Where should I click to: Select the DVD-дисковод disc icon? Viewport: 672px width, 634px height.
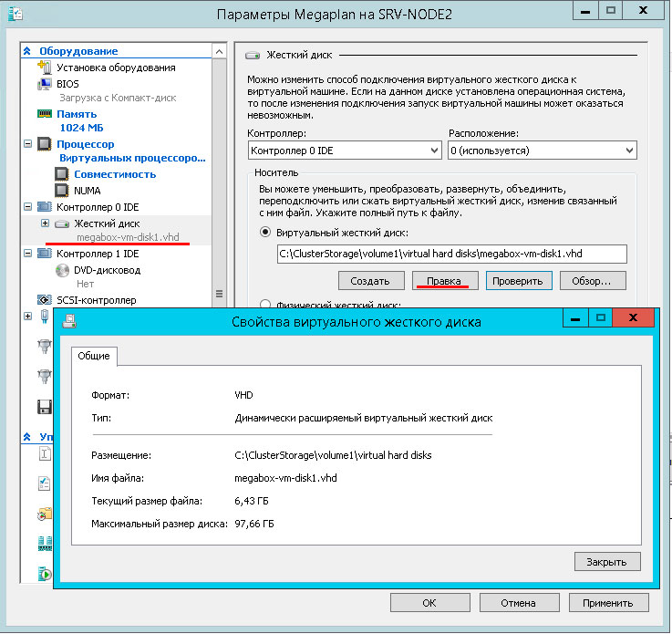[x=62, y=270]
